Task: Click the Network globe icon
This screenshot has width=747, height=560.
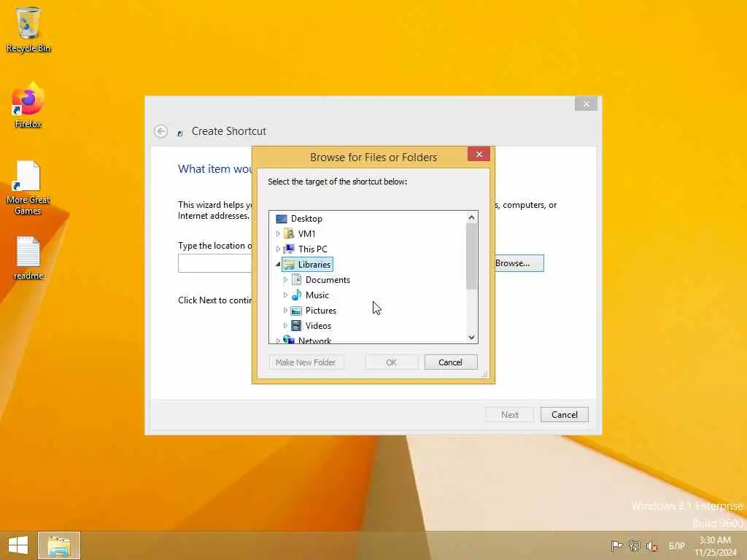Action: tap(289, 340)
